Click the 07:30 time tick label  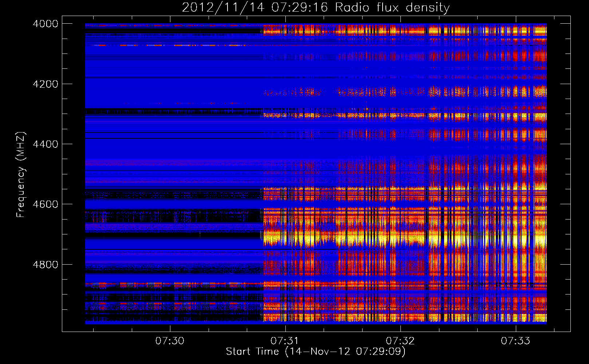(170, 341)
